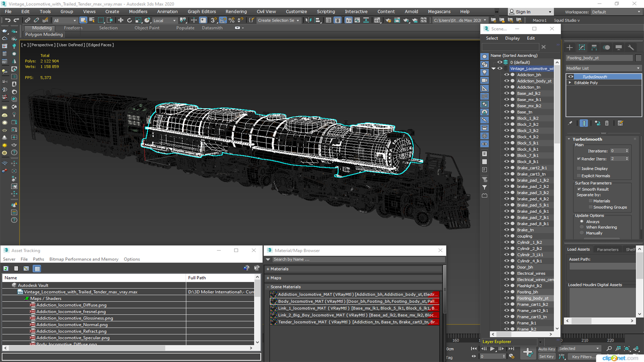Click Pin Stack icon under modifier stack
The height and width of the screenshot is (362, 644).
pos(570,123)
